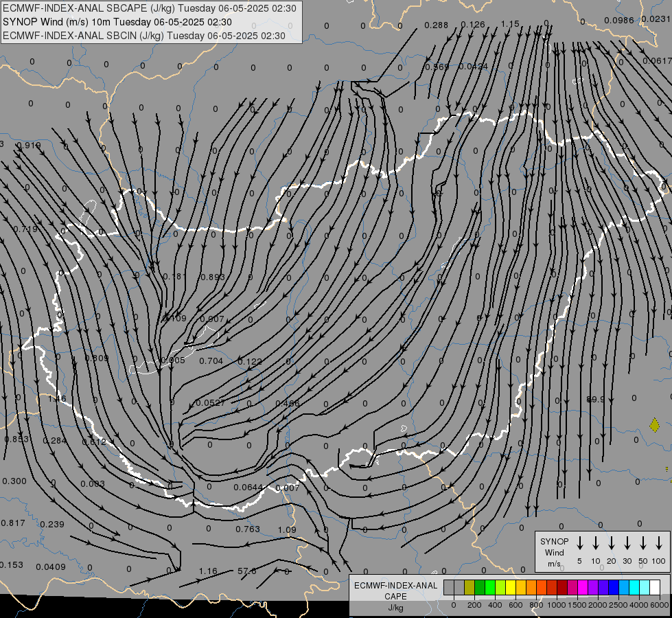Click the map value 0.569
Viewport: 672px width, 618px height.
point(437,67)
